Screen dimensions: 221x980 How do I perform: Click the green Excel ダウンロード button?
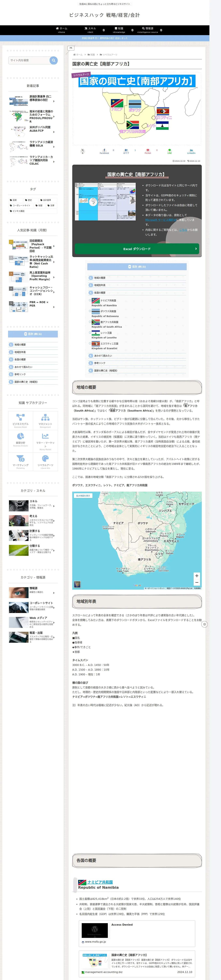(137, 249)
